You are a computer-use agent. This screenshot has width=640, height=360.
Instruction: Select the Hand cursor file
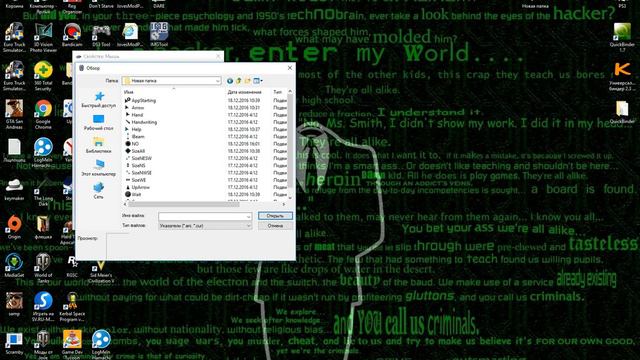point(134,115)
